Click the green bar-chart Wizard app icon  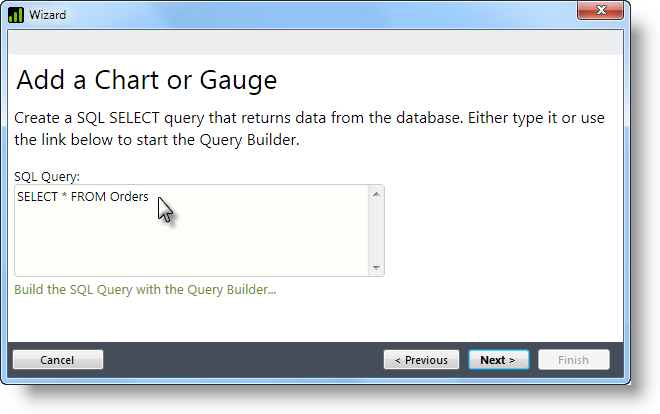click(16, 15)
